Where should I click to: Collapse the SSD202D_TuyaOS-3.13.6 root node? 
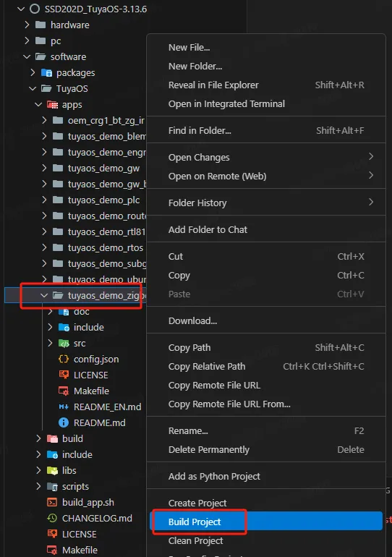point(21,9)
